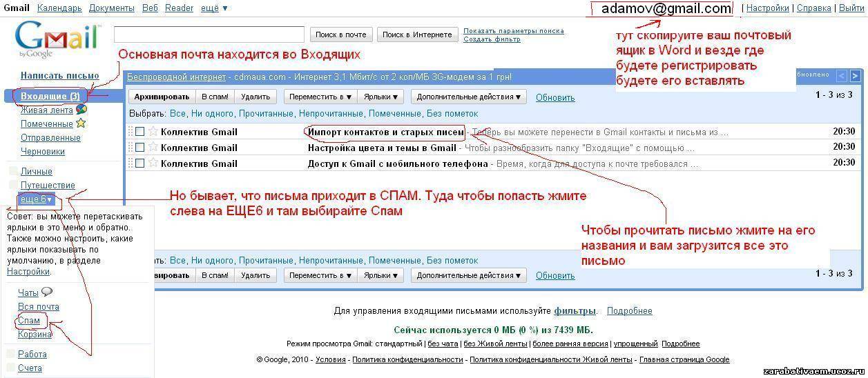
Task: Open the Спам folder link
Action: (29, 321)
